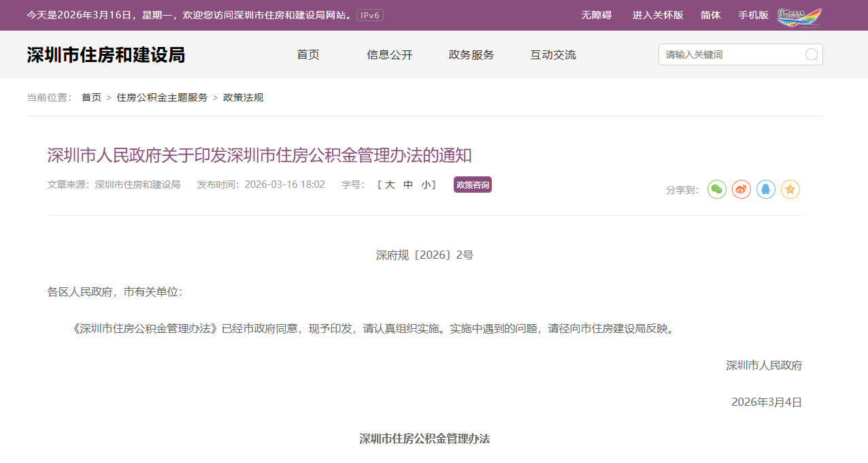Set font size to 中 (medium)

click(x=408, y=185)
